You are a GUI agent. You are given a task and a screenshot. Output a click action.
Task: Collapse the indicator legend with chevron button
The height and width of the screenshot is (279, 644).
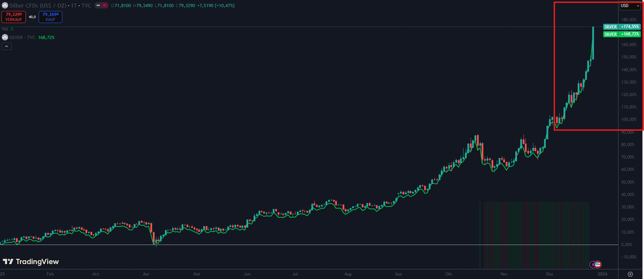(x=6, y=47)
